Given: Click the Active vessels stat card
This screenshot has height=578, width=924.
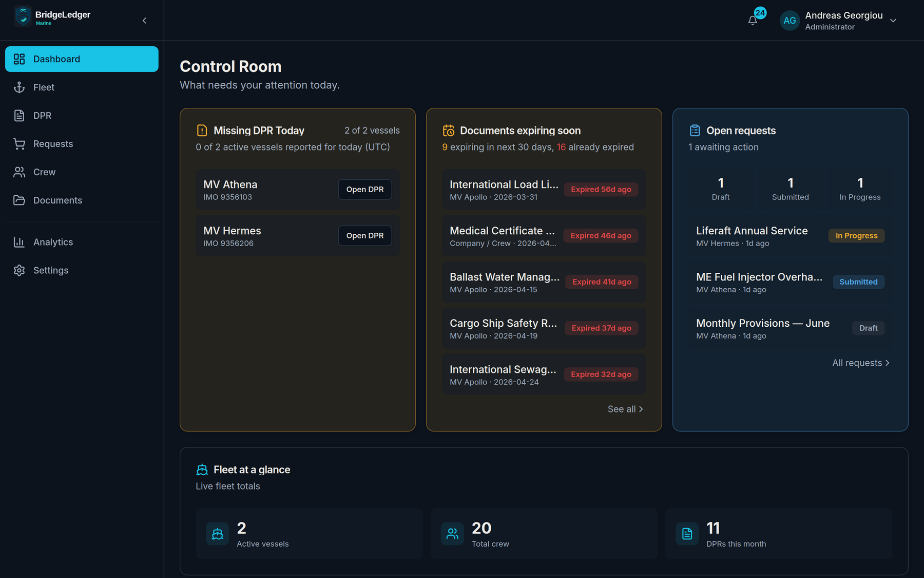Looking at the screenshot, I should point(309,534).
